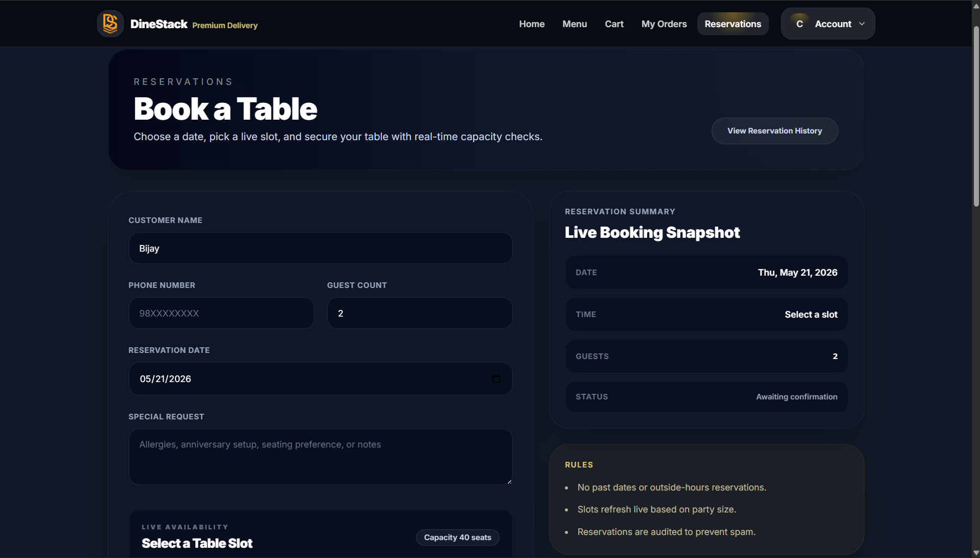
Task: Open the calendar picker icon in Reservation Date
Action: point(496,379)
